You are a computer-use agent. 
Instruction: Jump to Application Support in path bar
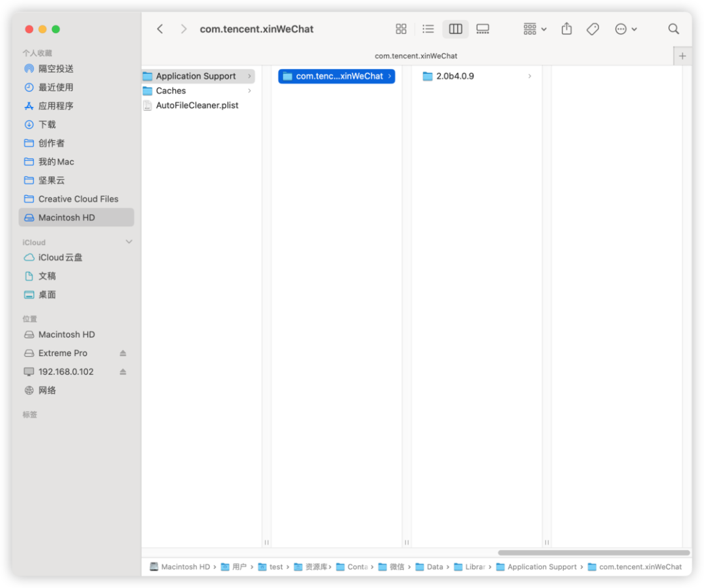(536, 567)
